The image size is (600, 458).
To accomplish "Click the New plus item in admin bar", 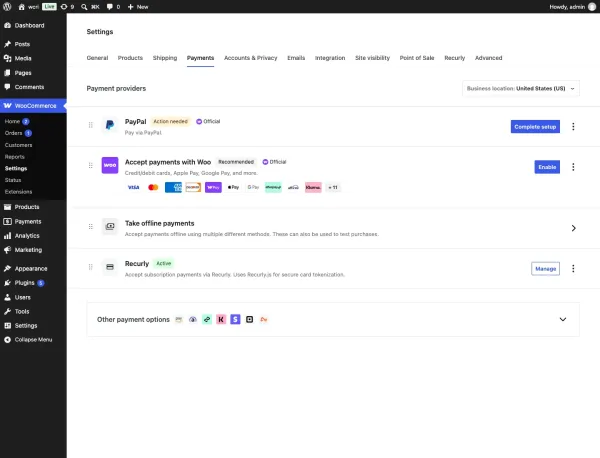I will tap(138, 7).
